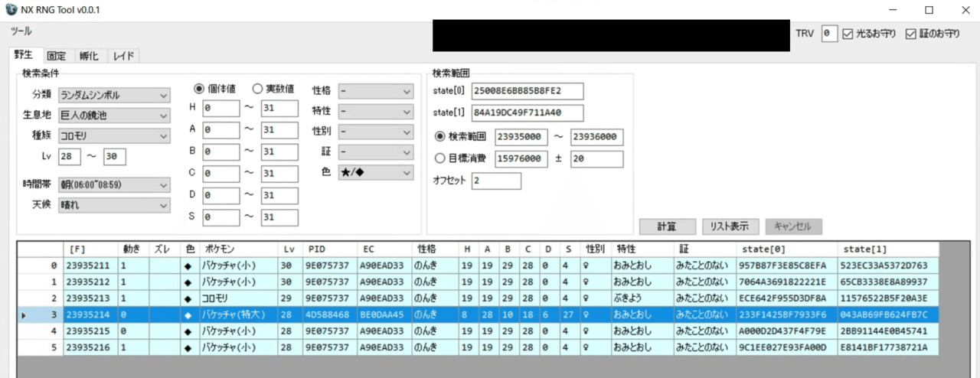Click target consumption field 15976000
Screen dimensions: 980x378
[x=521, y=159]
